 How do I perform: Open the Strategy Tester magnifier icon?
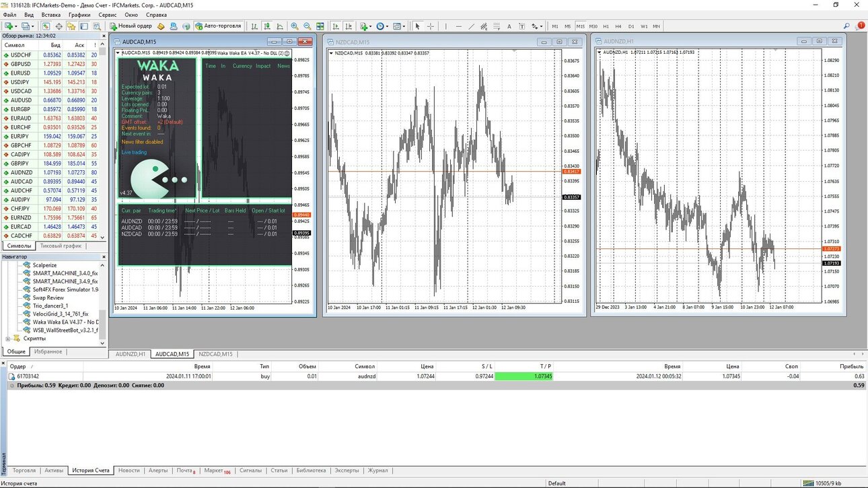point(98,26)
